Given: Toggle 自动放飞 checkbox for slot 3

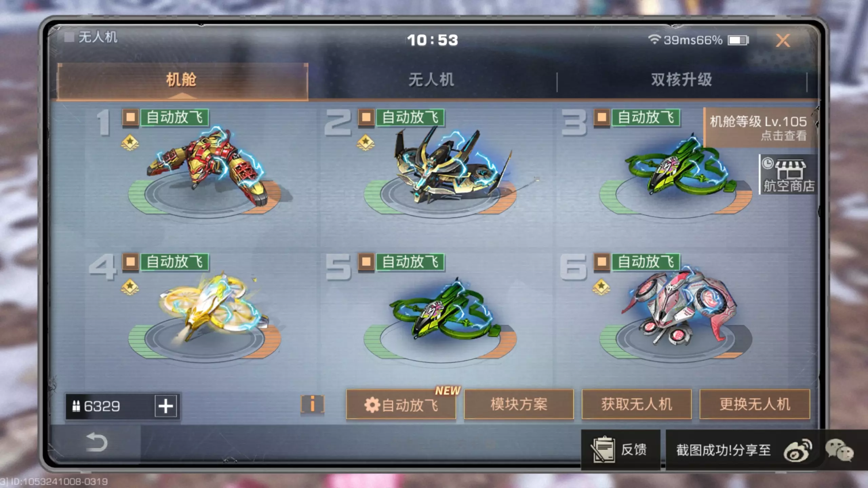Looking at the screenshot, I should (x=602, y=117).
